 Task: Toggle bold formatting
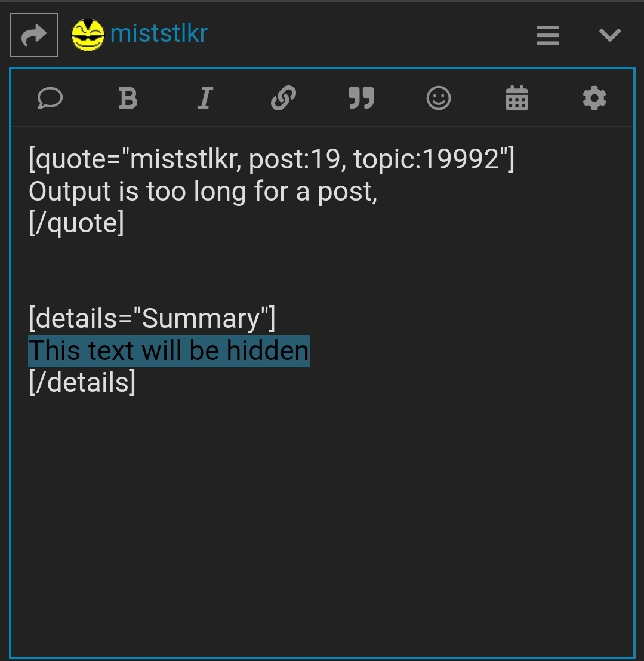tap(128, 98)
